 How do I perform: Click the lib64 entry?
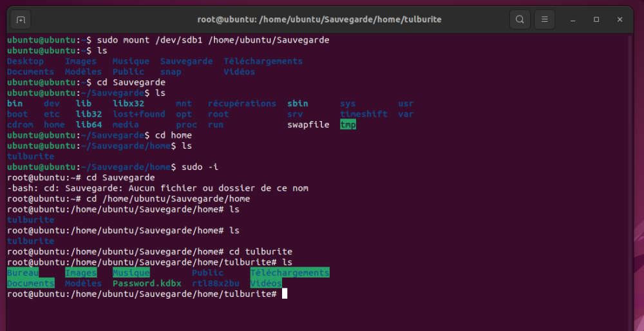[89, 124]
